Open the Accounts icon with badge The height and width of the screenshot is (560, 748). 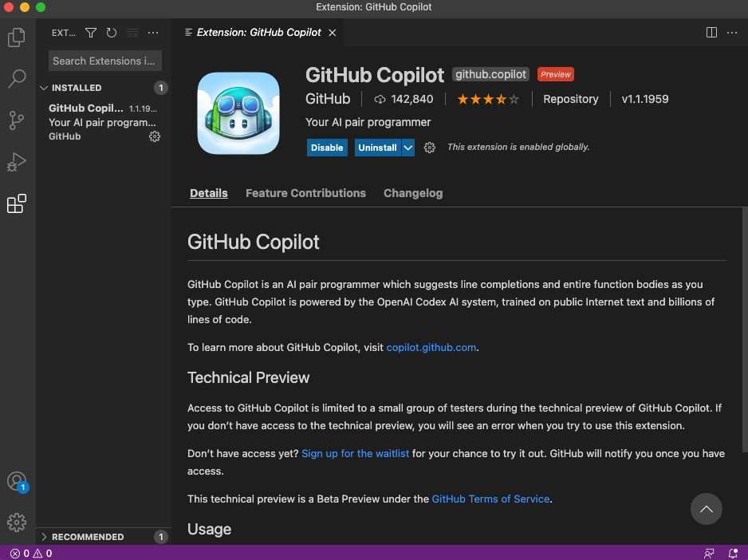[17, 480]
